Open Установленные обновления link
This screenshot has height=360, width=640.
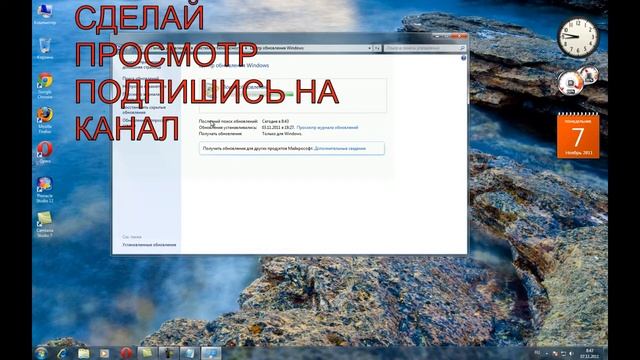coord(149,245)
